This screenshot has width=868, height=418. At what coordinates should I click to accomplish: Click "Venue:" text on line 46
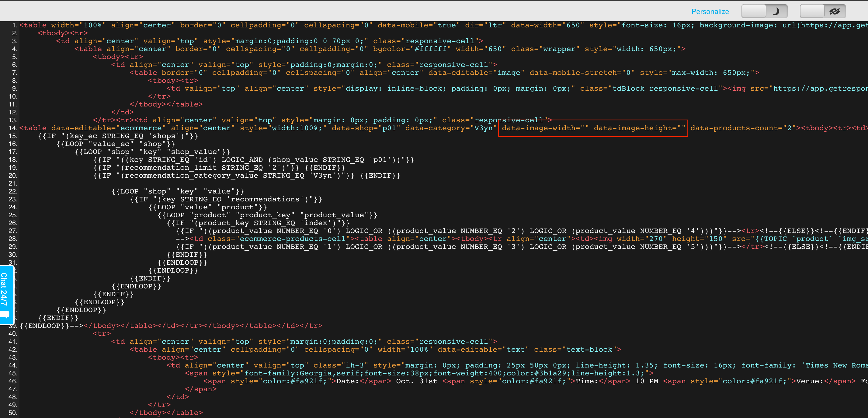[810, 381]
